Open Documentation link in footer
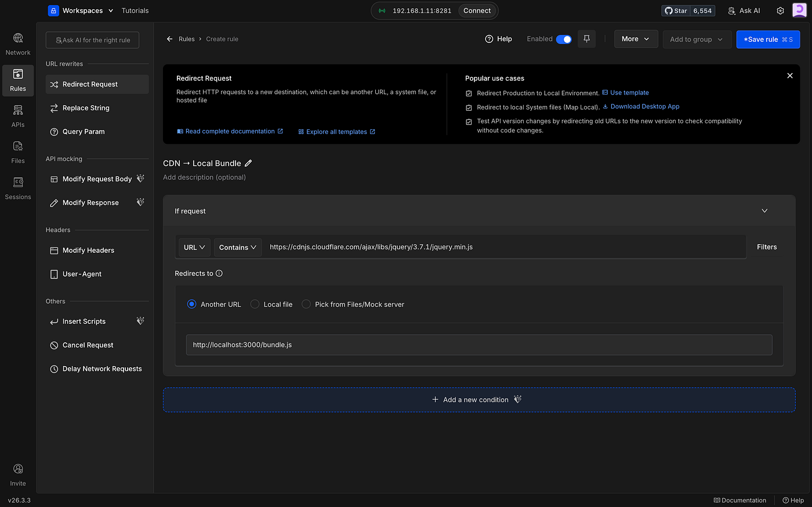 (x=740, y=500)
